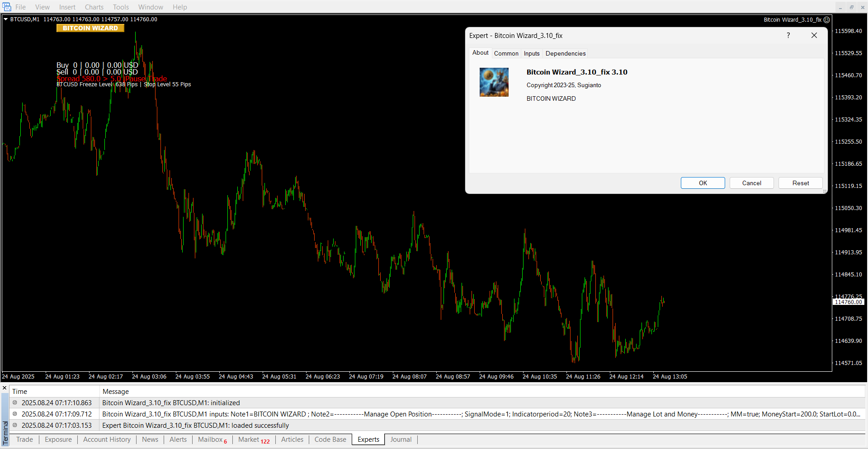Click the 115598.40 price axis label
The width and height of the screenshot is (868, 449).
(848, 31)
